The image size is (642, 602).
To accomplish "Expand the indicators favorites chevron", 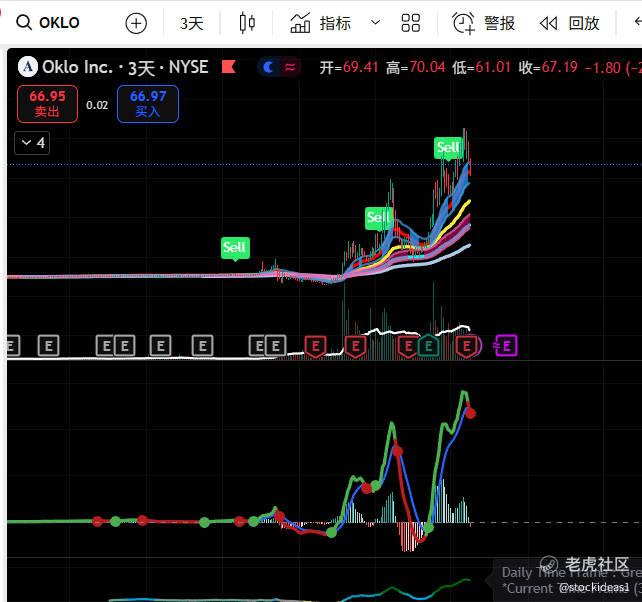I will tap(375, 22).
